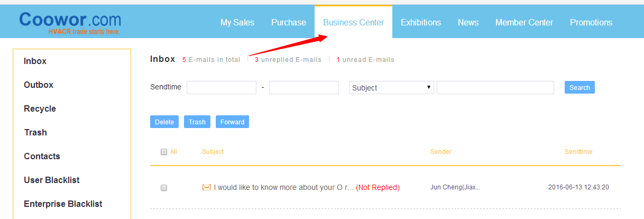The width and height of the screenshot is (644, 219).
Task: Open the Outbox folder in sidebar
Action: (39, 85)
